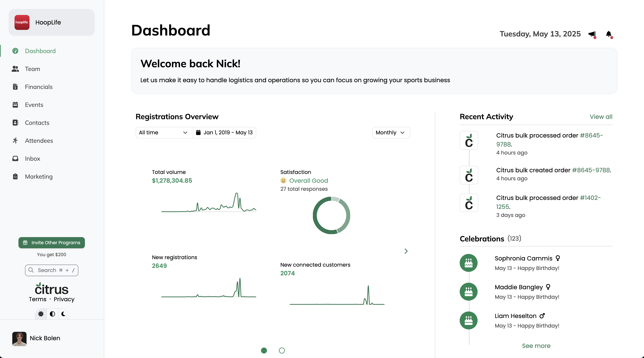Enable dark mode with moon icon
644x358 pixels.
(63, 314)
